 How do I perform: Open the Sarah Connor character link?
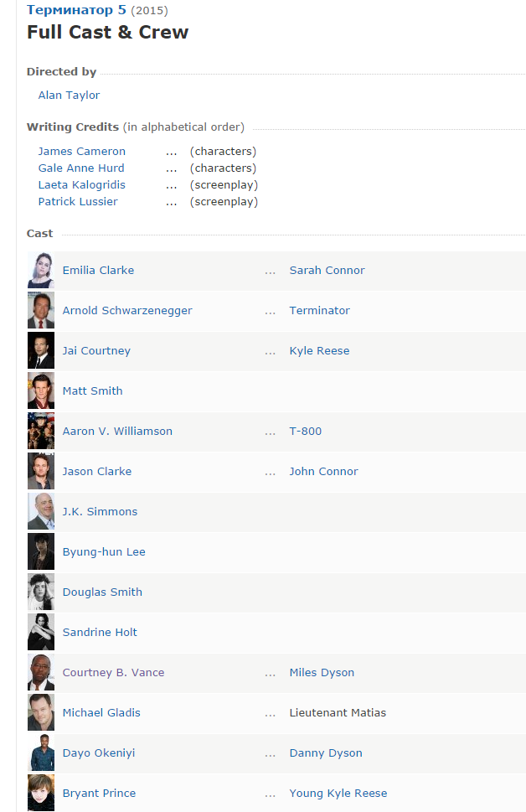coord(327,271)
